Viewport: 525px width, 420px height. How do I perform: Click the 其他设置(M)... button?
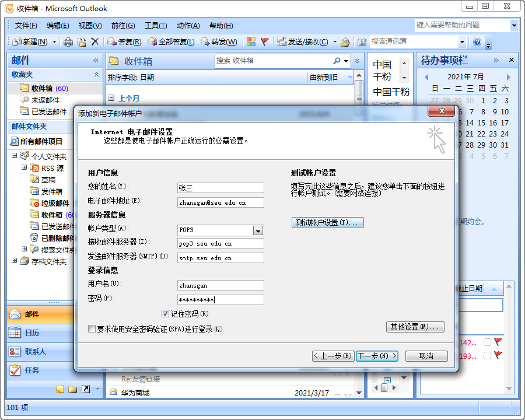415,327
